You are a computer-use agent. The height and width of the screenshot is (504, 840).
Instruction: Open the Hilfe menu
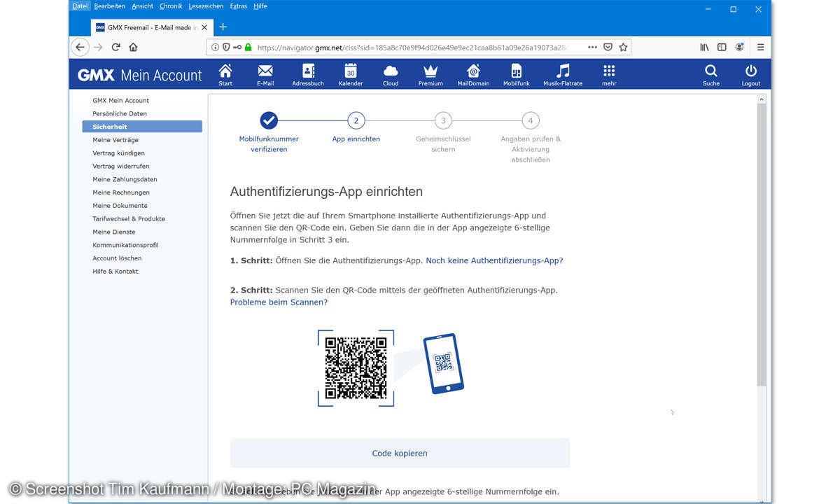pos(260,6)
